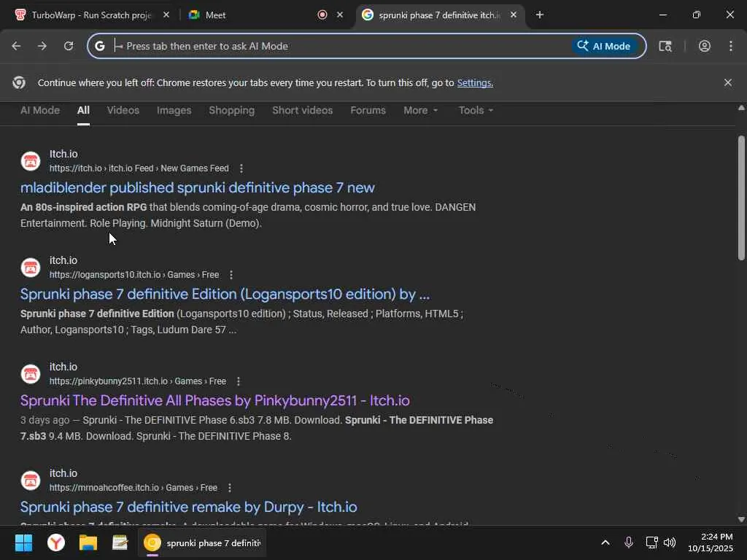Expand the More search filters dropdown
Screen dimensions: 747x560
tap(420, 111)
